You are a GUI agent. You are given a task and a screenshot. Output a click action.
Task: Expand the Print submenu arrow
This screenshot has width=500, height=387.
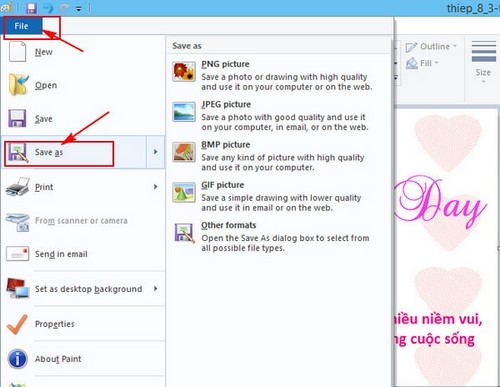click(x=156, y=187)
